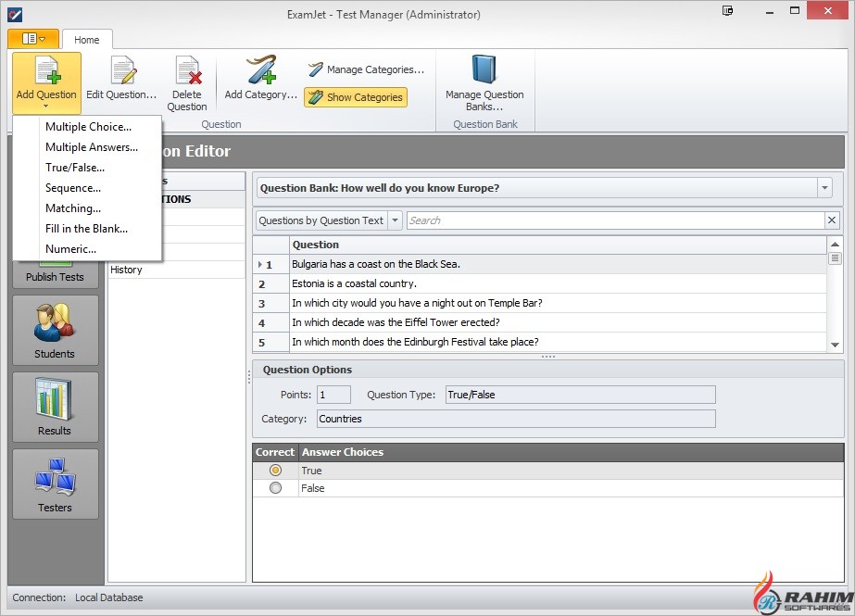Click the ribbon display options icon in title bar

(727, 10)
